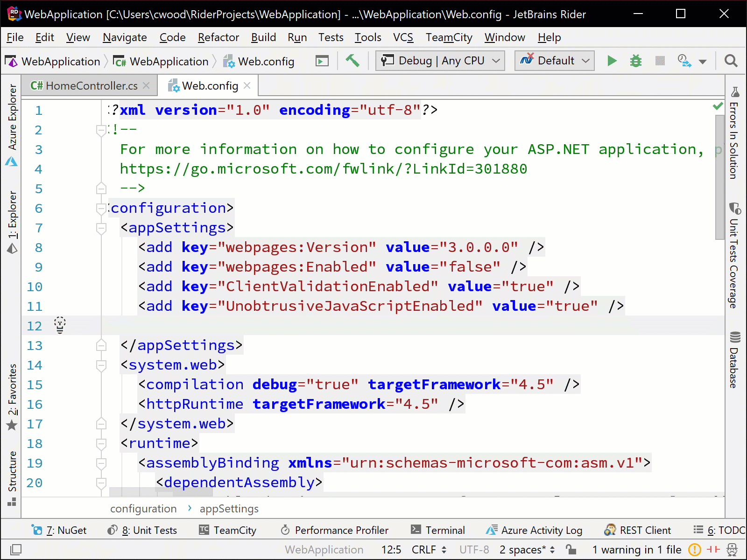This screenshot has width=747, height=560.
Task: Run the application with green play icon
Action: coord(612,61)
